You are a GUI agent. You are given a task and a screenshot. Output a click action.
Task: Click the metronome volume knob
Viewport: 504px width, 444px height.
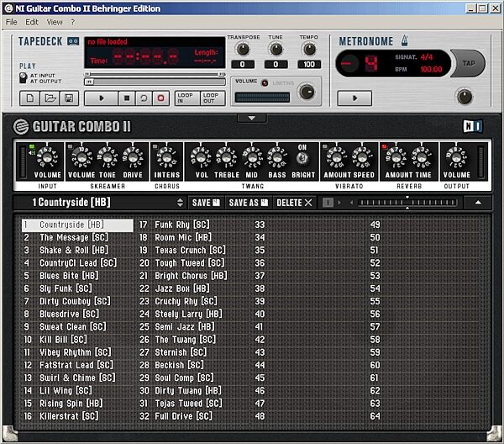coord(465,97)
